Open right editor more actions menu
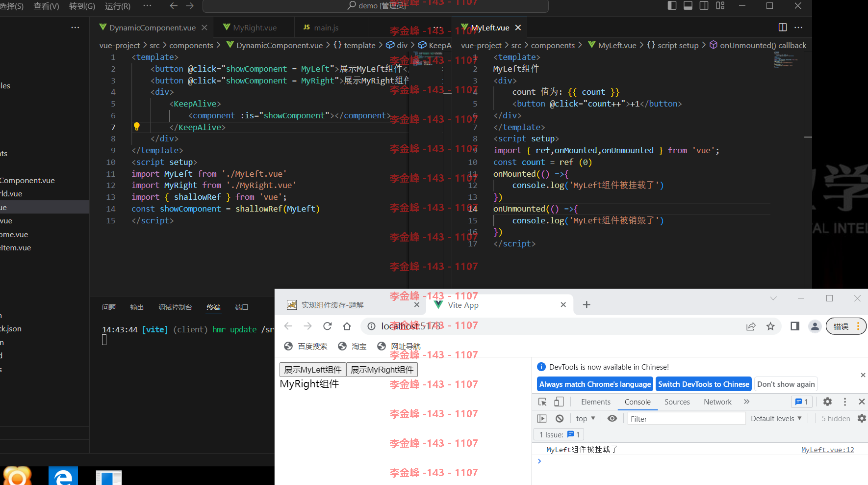 pyautogui.click(x=798, y=27)
